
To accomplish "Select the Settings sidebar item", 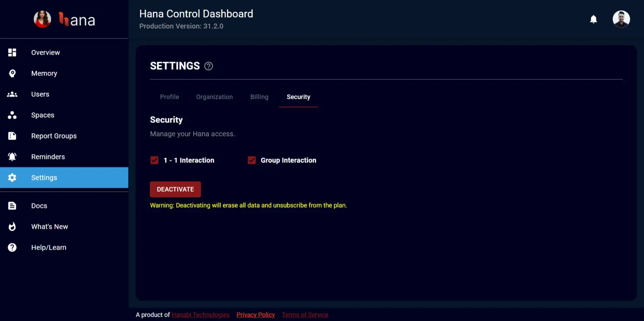I will point(64,178).
